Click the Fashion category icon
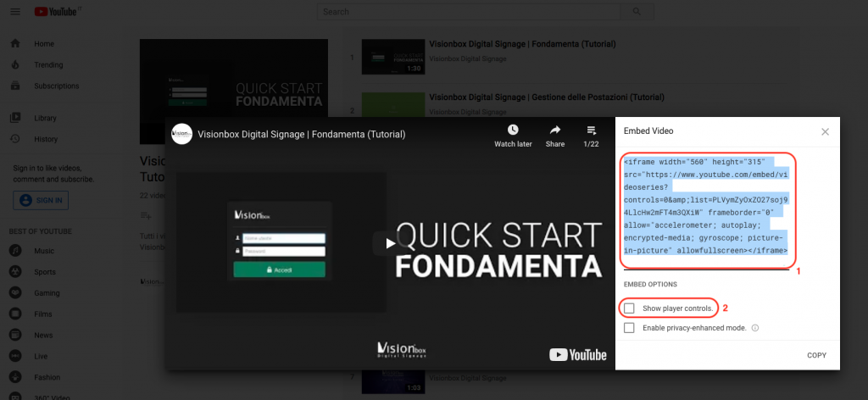This screenshot has width=868, height=400. pyautogui.click(x=15, y=377)
